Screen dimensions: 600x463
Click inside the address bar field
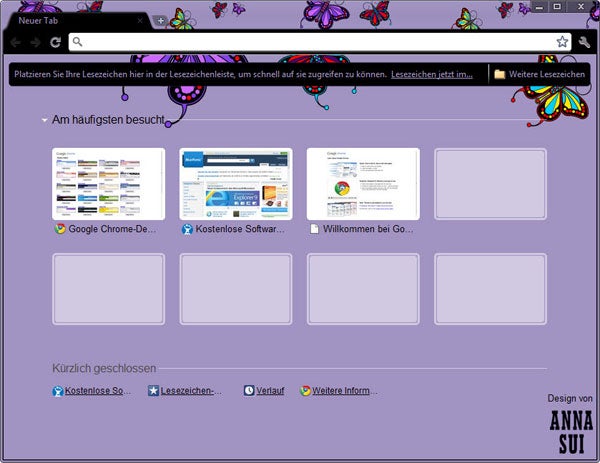pyautogui.click(x=320, y=42)
